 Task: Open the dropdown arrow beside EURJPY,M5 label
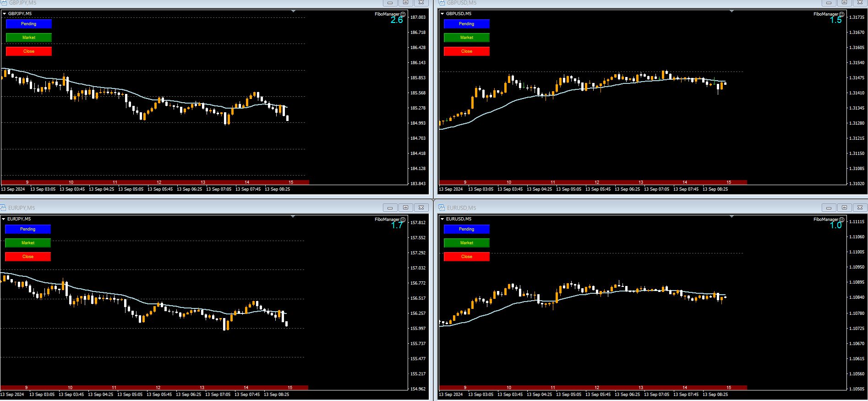click(4, 219)
